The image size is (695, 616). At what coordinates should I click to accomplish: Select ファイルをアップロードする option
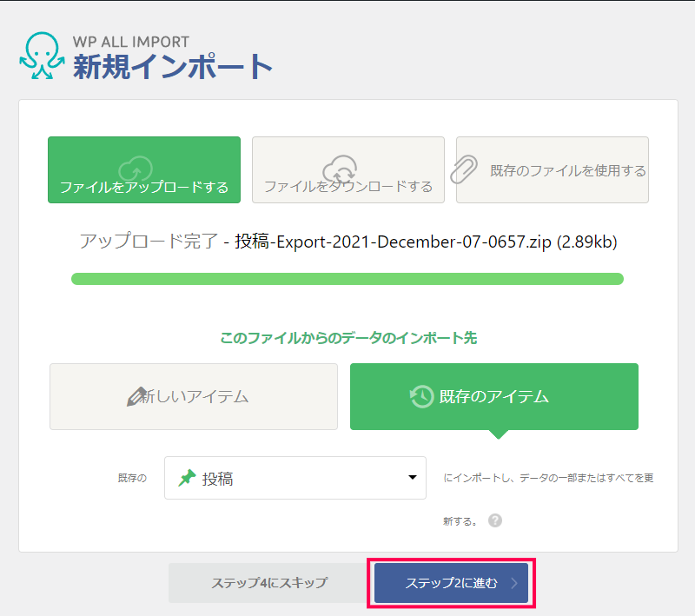tap(144, 169)
